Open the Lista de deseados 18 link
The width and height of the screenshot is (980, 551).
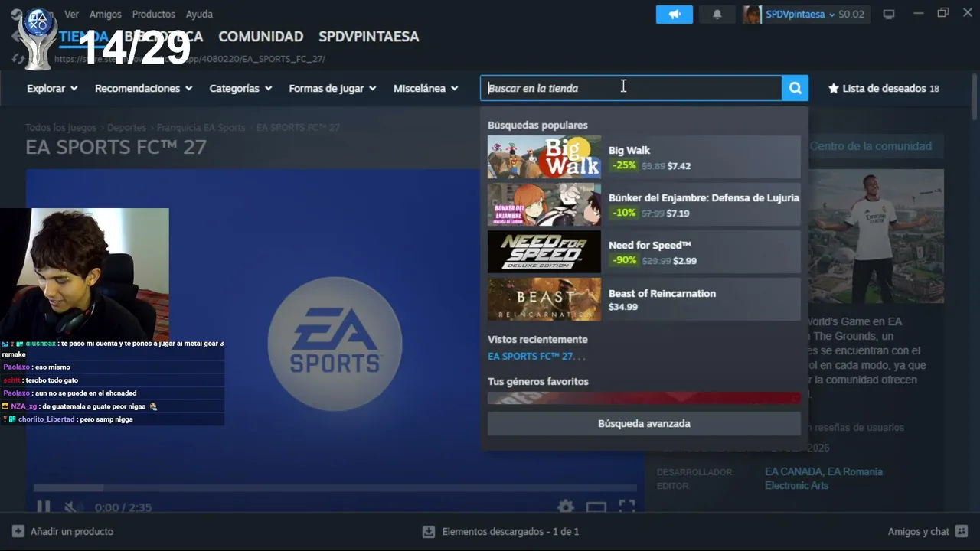click(x=884, y=88)
